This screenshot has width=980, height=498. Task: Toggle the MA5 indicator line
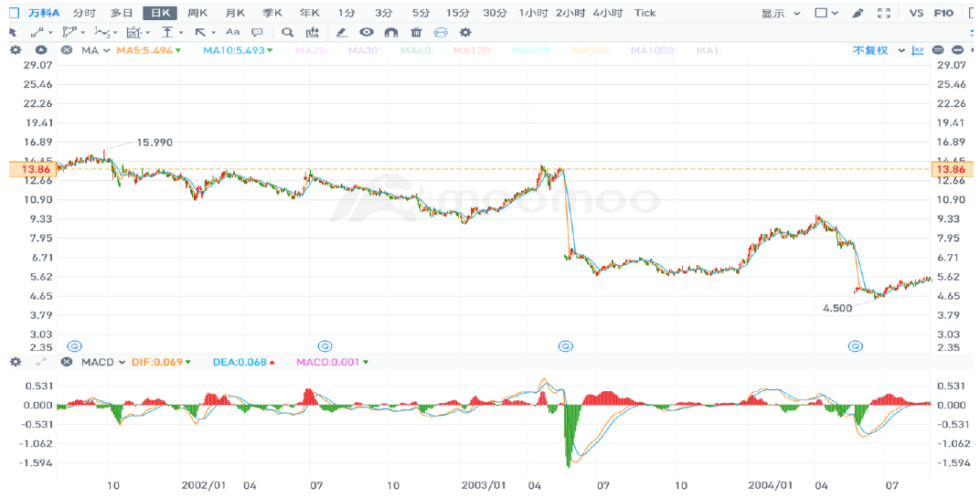click(147, 50)
